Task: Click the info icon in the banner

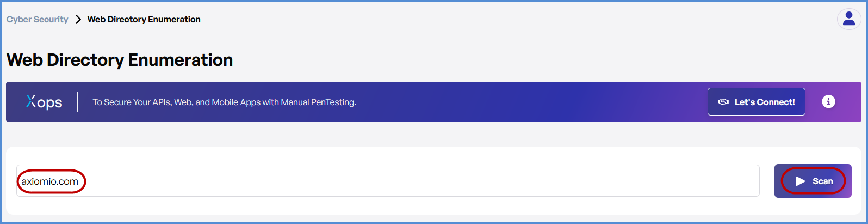Action: (x=828, y=101)
